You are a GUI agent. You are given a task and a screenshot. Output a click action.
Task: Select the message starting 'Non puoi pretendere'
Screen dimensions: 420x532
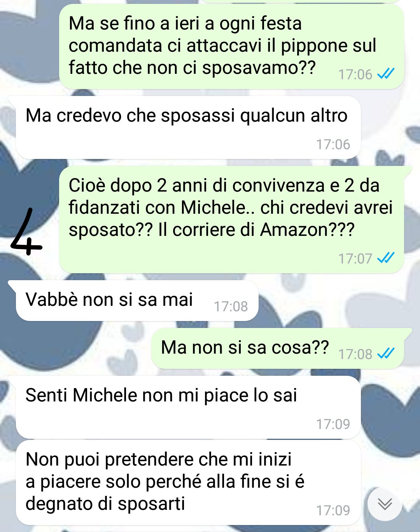(188, 482)
